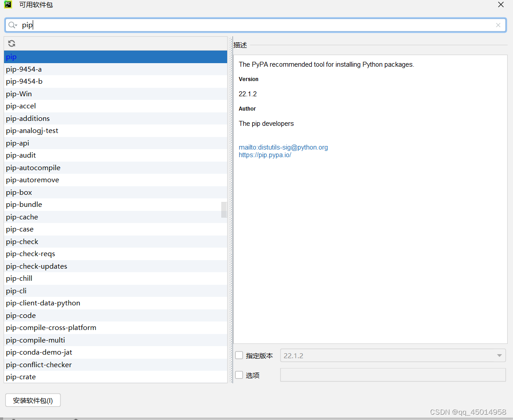Select the pip-compile-multi package
513x420 pixels.
pos(116,340)
